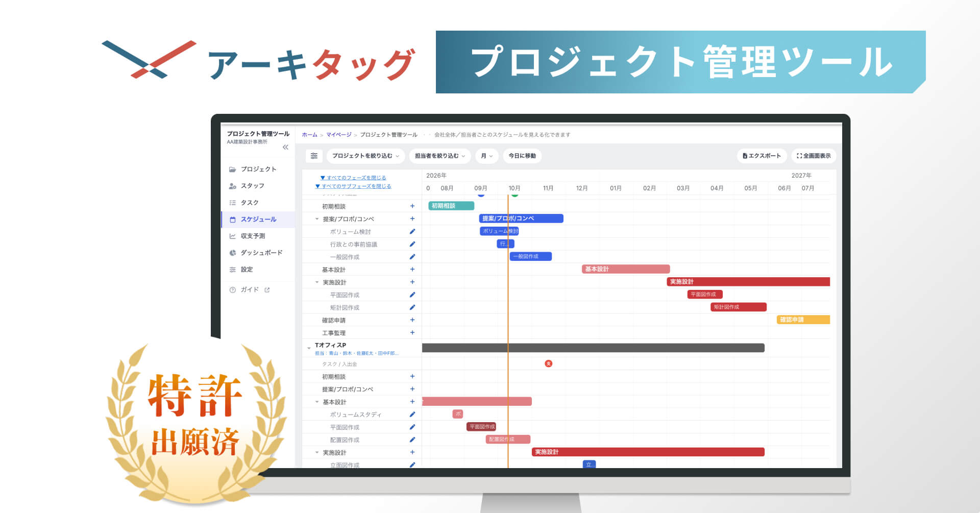Select the blue 一般図作成 Gantt bar

click(x=530, y=256)
